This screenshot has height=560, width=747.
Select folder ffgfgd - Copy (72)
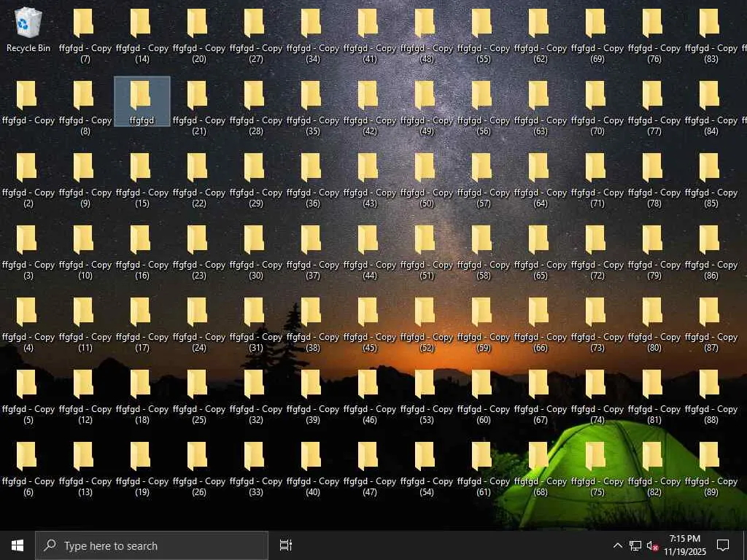tap(597, 252)
